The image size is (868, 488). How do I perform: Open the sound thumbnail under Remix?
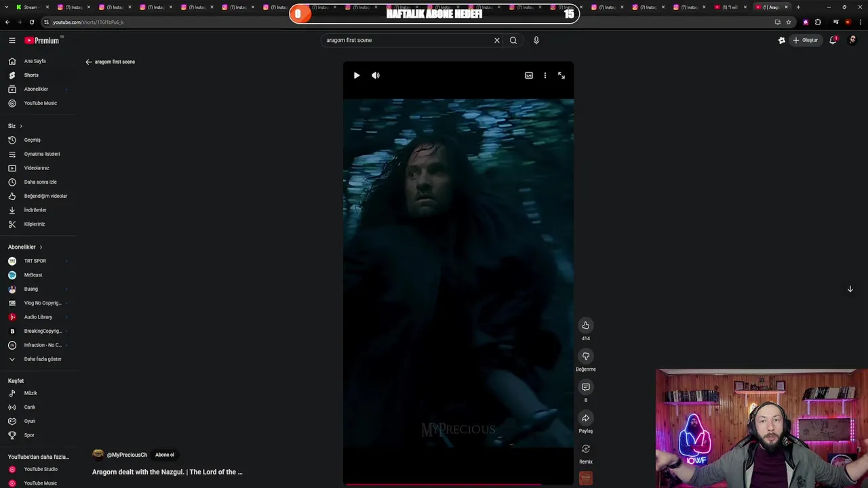586,479
